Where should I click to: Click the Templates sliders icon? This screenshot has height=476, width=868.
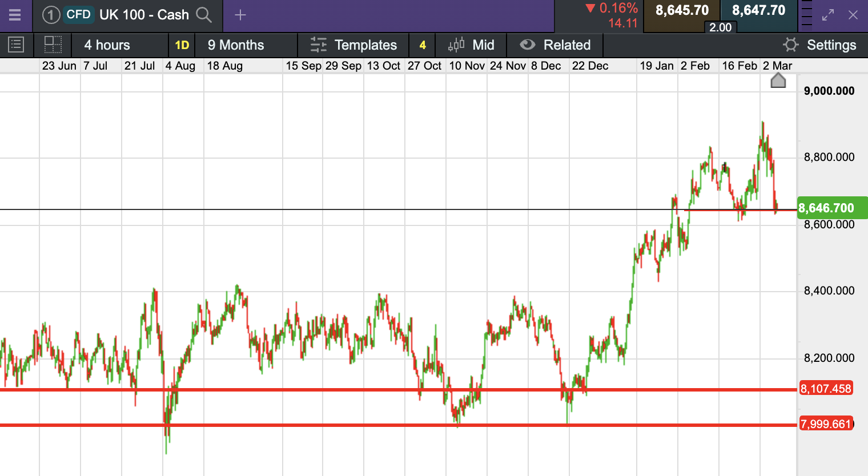(318, 45)
